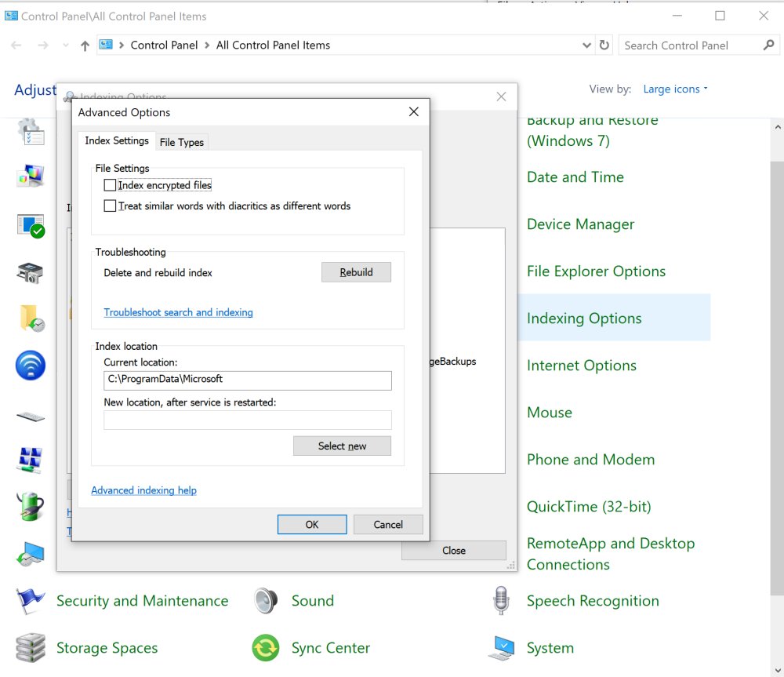Open Security and Maintenance
784x677 pixels.
click(142, 600)
